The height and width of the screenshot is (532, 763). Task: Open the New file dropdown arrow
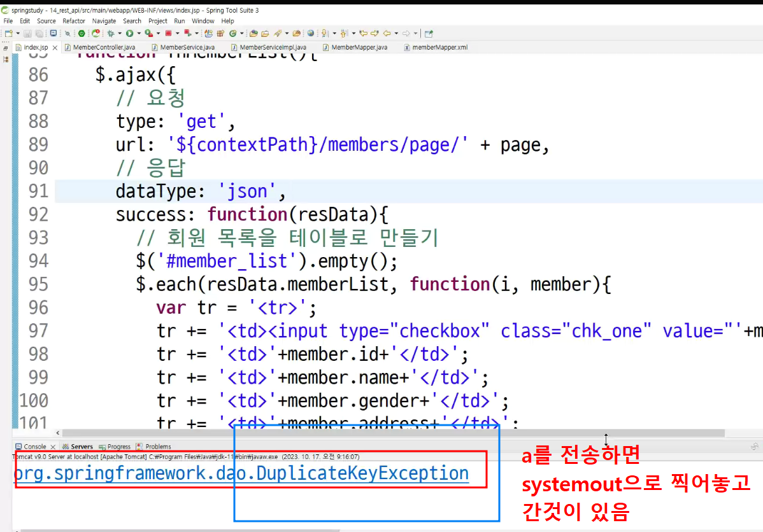pos(18,34)
